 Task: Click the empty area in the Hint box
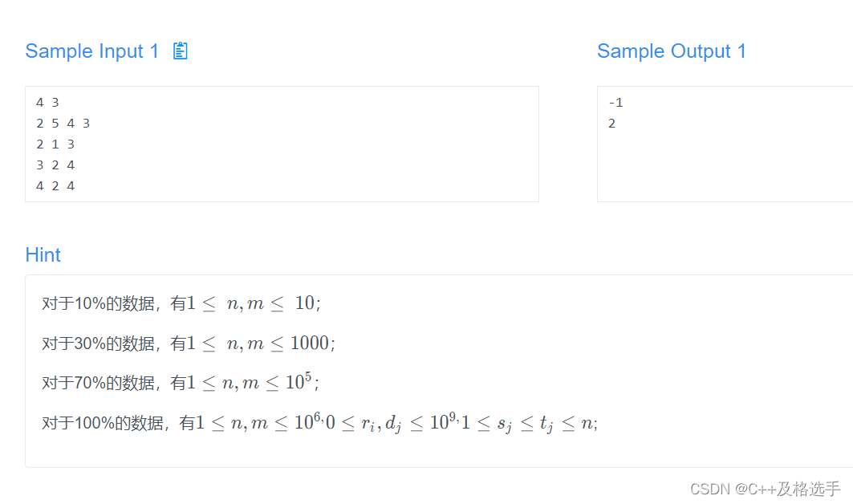point(707,348)
